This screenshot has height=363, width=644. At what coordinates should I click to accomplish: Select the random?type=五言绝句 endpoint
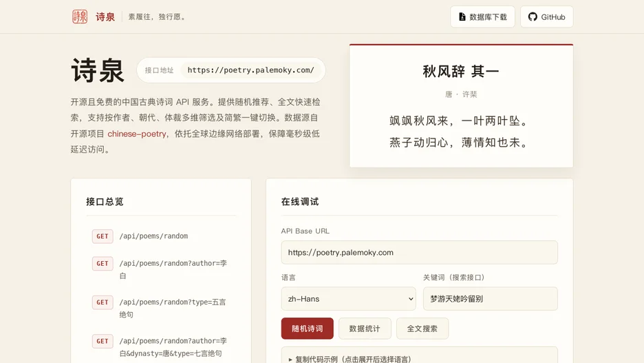click(173, 309)
